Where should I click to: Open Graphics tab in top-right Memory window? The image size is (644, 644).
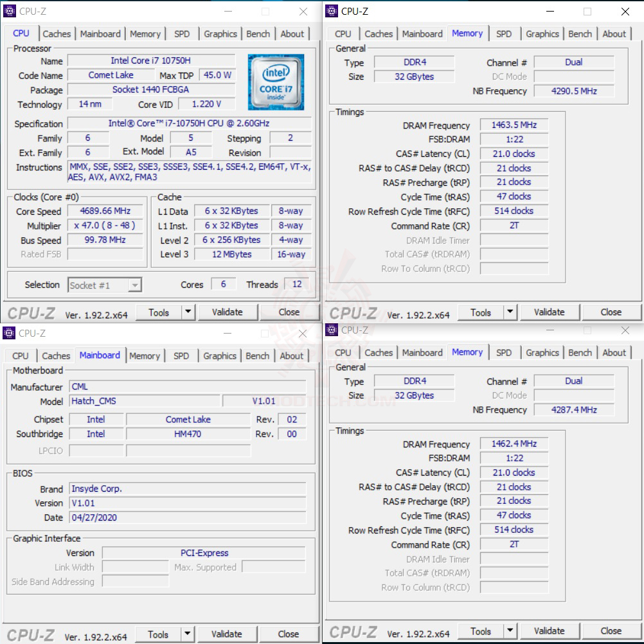point(542,33)
